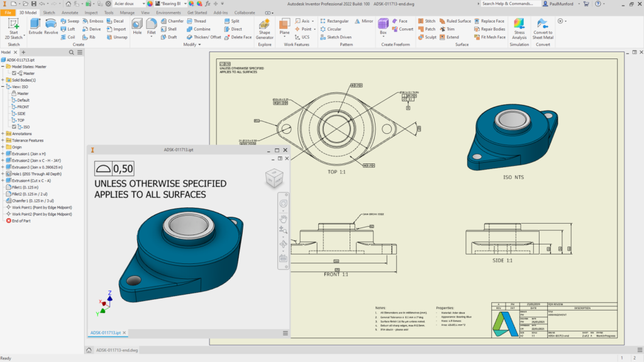Apply the Fillet tool
644x362 pixels.
point(151,26)
